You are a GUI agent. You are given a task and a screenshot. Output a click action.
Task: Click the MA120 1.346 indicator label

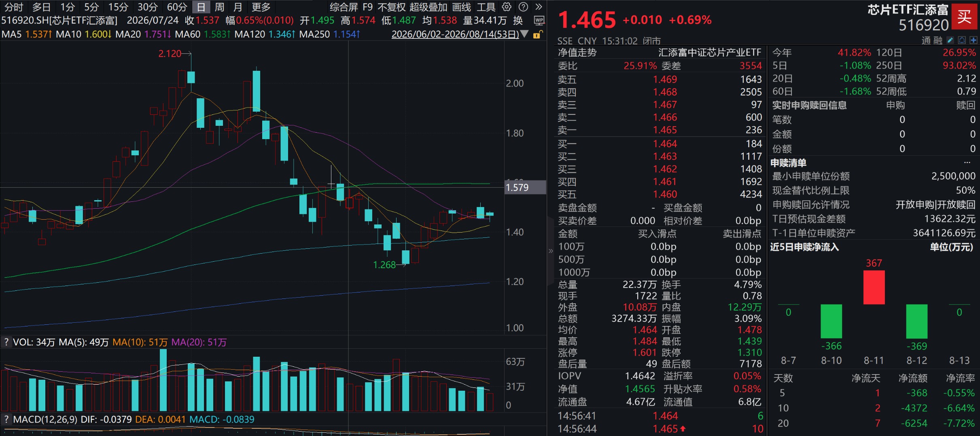[x=265, y=34]
